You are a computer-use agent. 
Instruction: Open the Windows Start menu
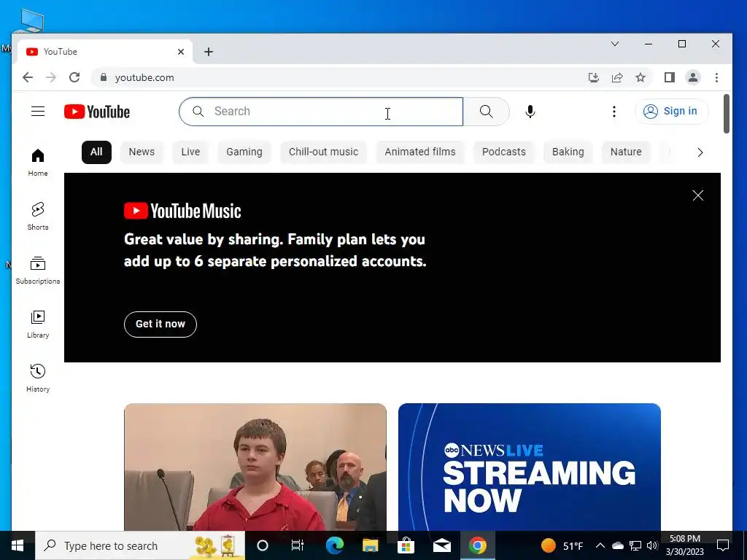[18, 545]
